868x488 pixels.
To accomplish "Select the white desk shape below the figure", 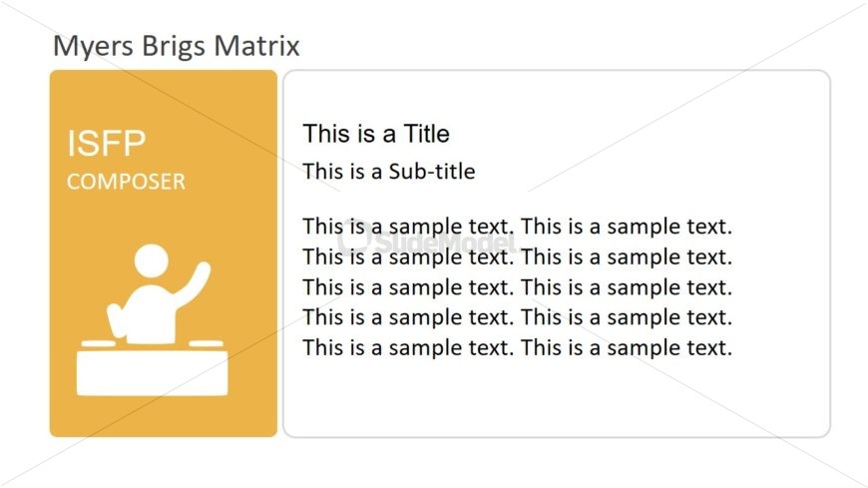I will 153,373.
